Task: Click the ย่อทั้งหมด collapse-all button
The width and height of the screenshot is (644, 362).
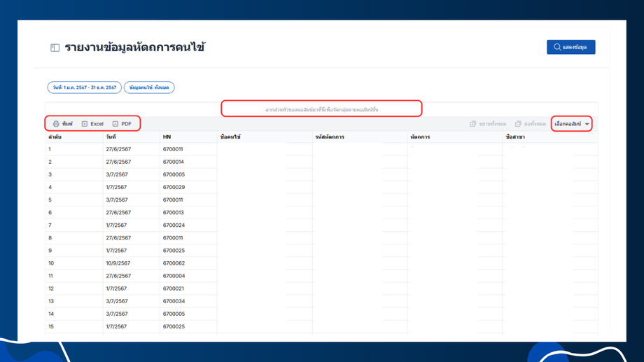Action: [x=530, y=124]
